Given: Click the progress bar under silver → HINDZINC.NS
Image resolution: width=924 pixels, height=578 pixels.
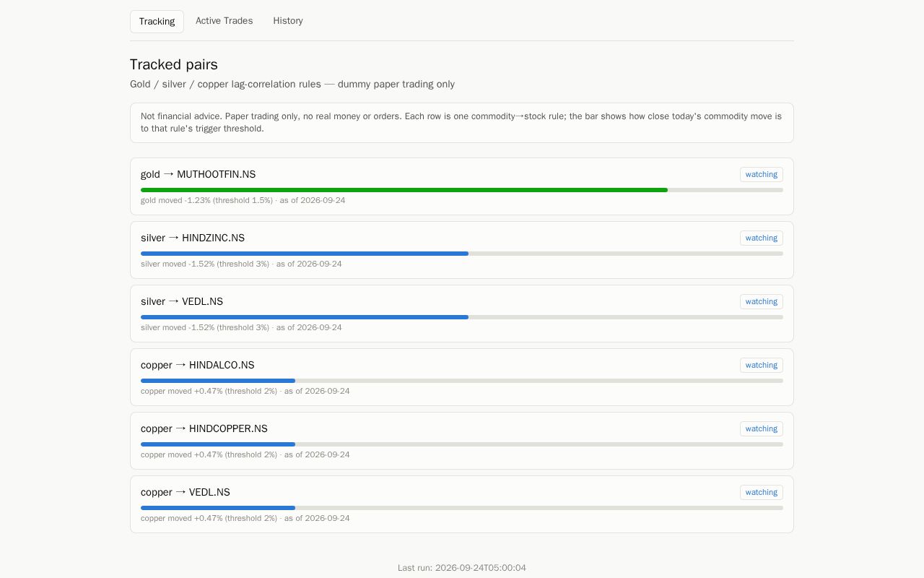Looking at the screenshot, I should (462, 254).
